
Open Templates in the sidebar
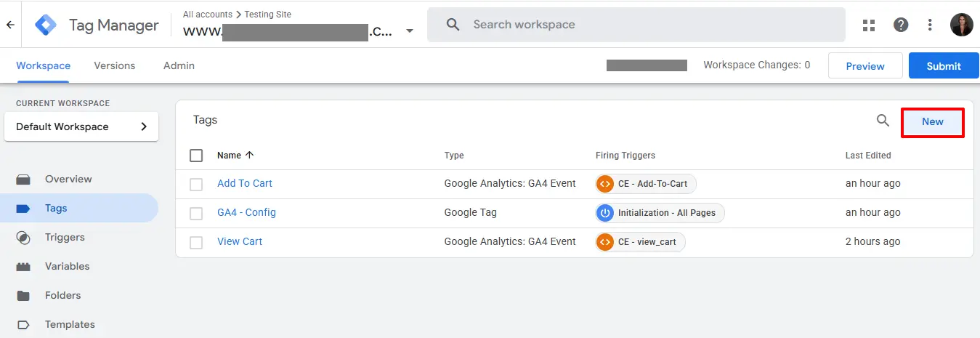tap(70, 324)
